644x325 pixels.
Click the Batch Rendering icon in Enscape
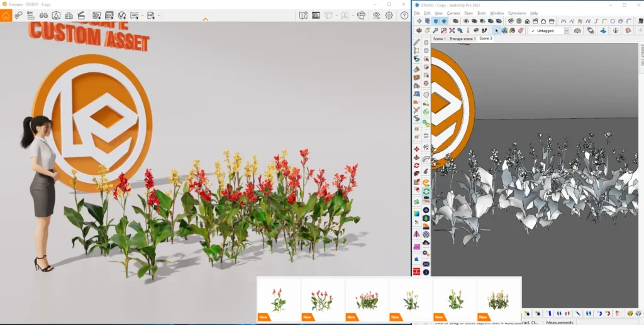(109, 16)
